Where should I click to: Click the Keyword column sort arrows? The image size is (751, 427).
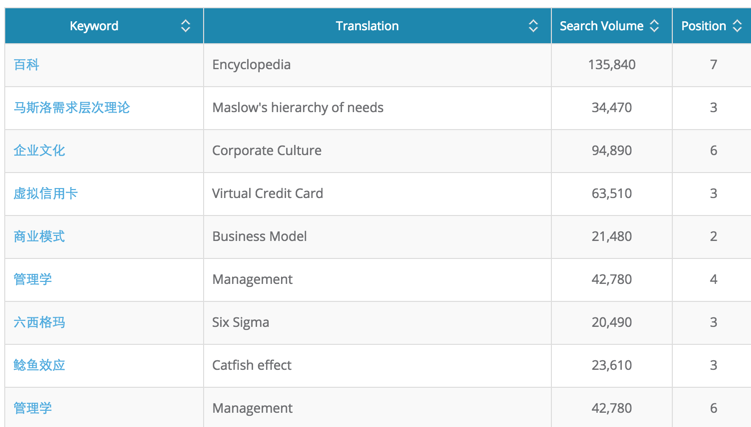pyautogui.click(x=185, y=26)
